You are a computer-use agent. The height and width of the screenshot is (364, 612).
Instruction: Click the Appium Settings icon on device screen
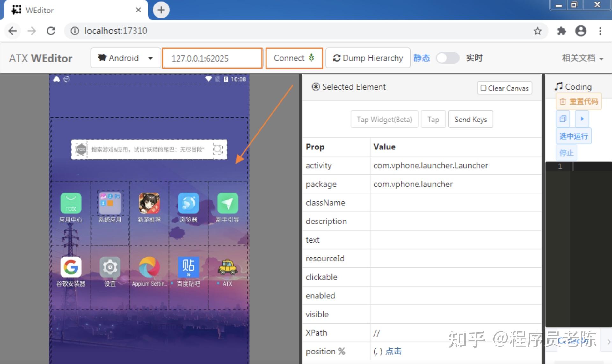point(149,268)
